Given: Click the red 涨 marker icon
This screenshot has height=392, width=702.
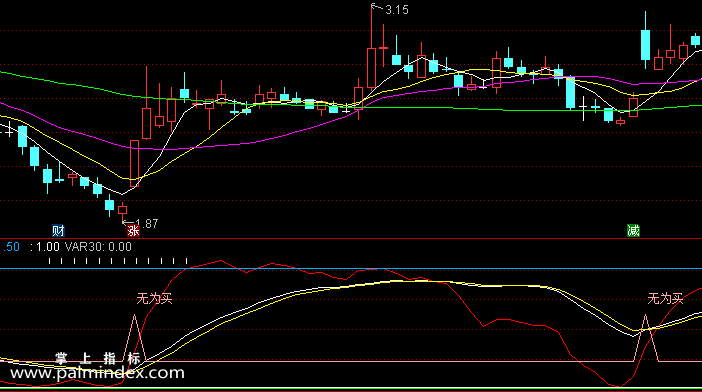Looking at the screenshot, I should [133, 230].
